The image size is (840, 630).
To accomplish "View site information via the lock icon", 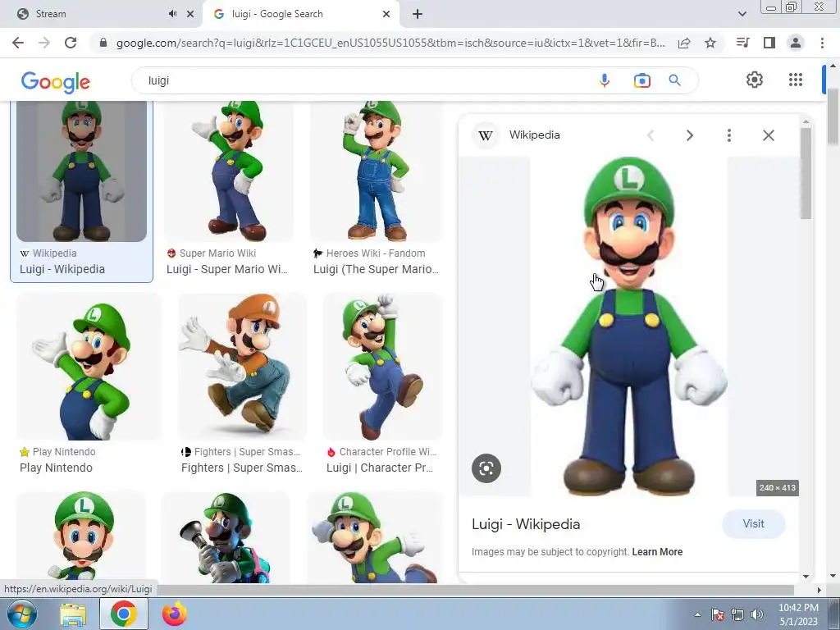I will [x=103, y=43].
